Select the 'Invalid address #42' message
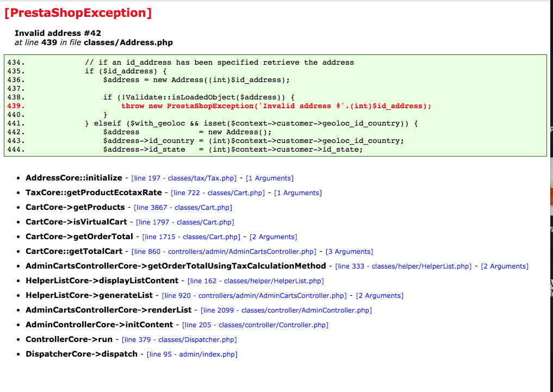The image size is (553, 392). coord(58,33)
